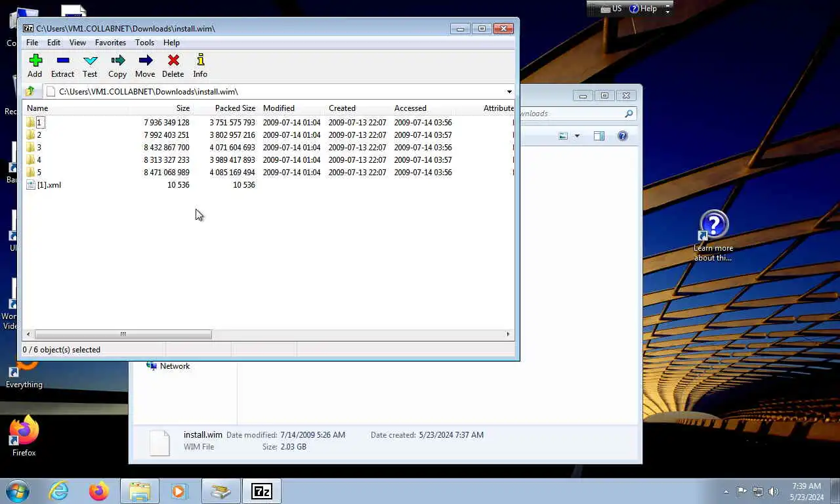
Task: Open the File menu
Action: click(31, 43)
